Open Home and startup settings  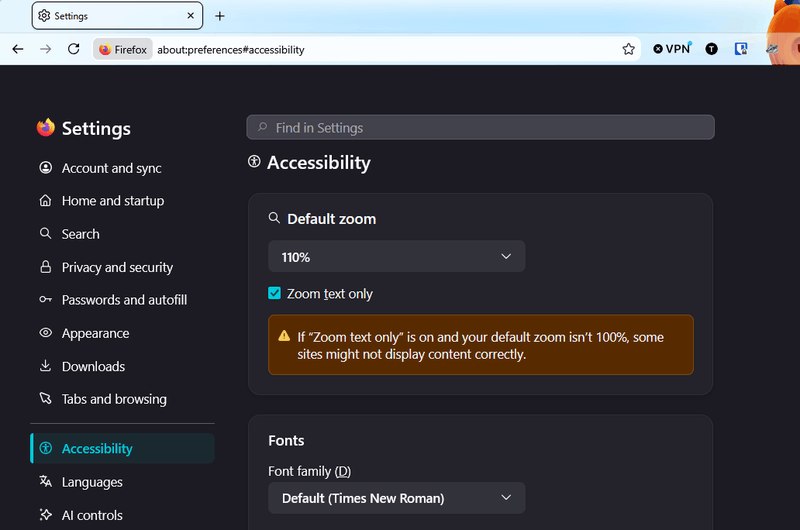coord(113,201)
